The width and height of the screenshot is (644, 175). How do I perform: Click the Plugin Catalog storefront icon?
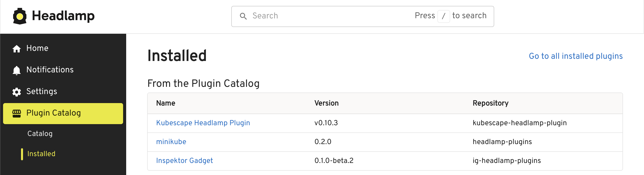point(16,113)
